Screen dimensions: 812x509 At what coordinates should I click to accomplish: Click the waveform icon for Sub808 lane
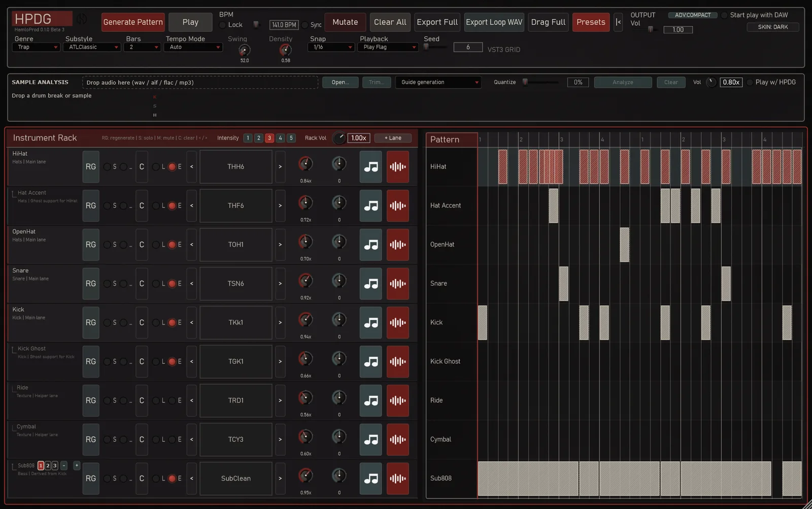[x=397, y=479]
